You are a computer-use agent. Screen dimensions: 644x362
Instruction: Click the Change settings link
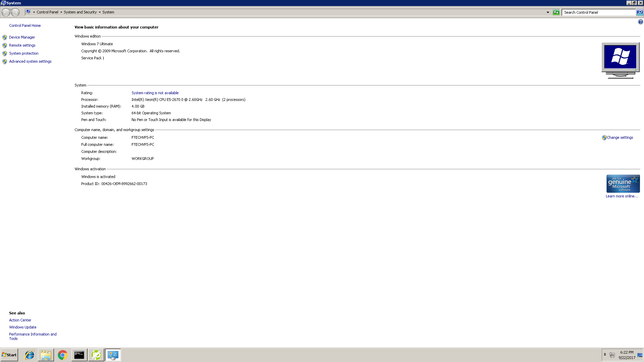620,137
